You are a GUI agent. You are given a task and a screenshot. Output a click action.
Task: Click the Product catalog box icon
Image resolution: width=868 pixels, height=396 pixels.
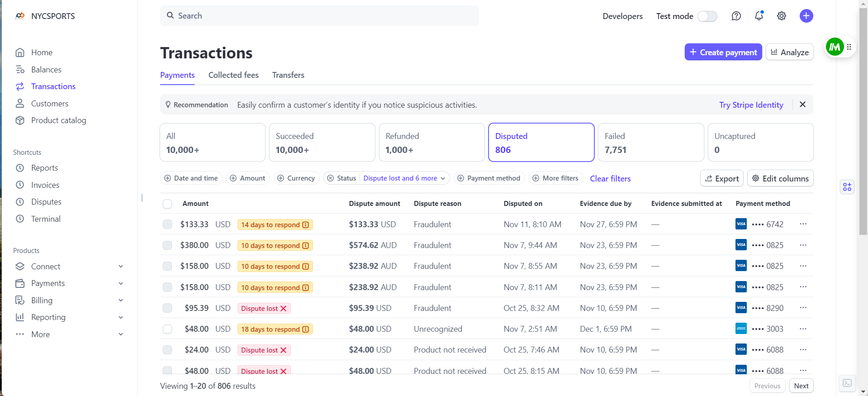(x=20, y=120)
